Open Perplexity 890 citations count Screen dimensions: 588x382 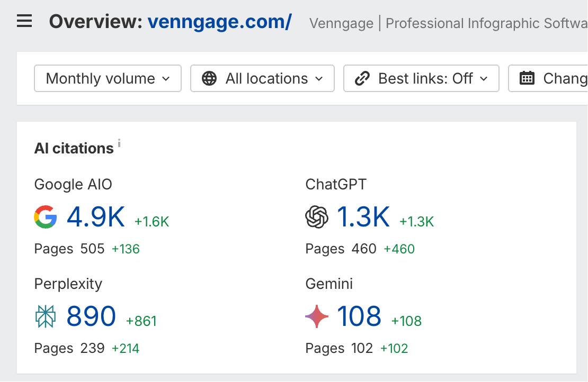tap(91, 316)
